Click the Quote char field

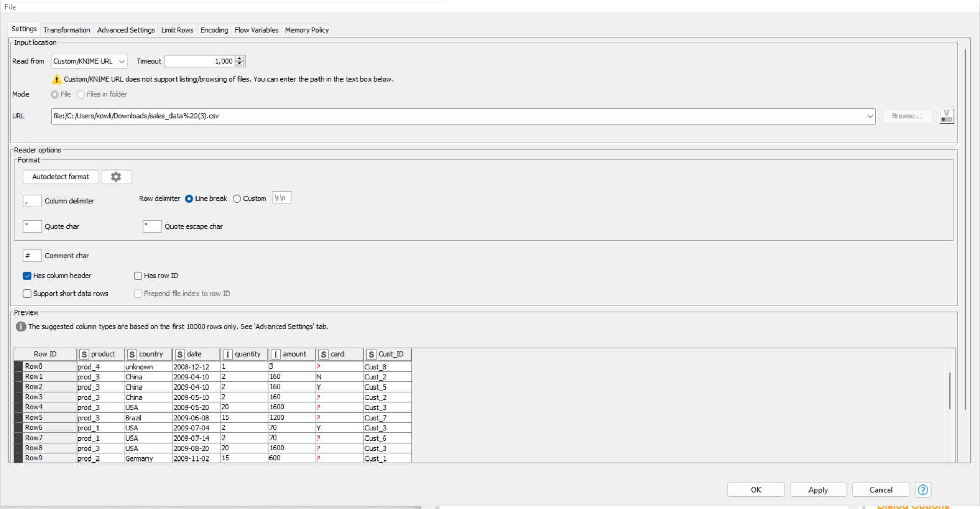pyautogui.click(x=32, y=226)
